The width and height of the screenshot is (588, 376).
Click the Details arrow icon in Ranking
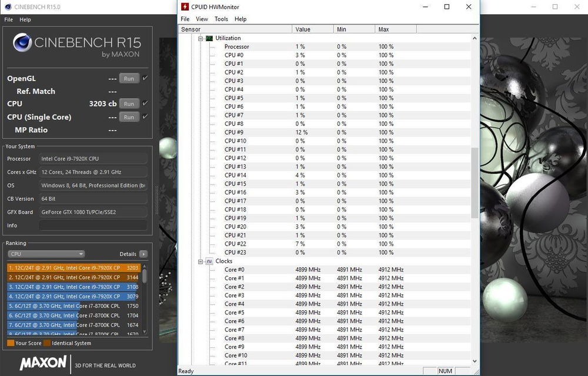point(143,254)
